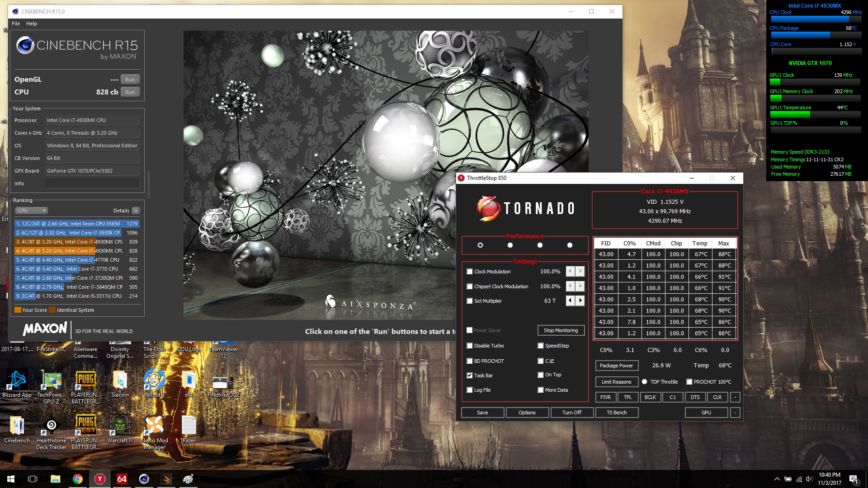868x488 pixels.
Task: Decrease Clock Modulation with left arrow
Action: [x=571, y=271]
